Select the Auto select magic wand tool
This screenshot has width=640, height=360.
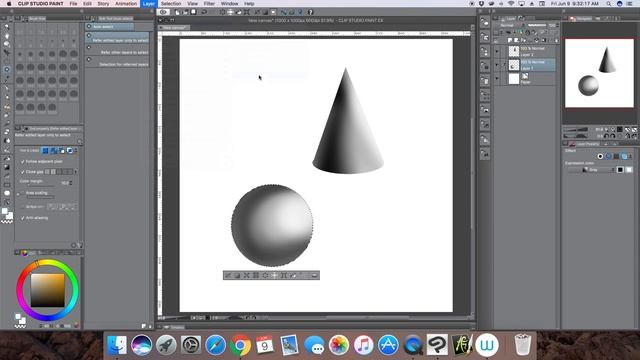(x=7, y=69)
